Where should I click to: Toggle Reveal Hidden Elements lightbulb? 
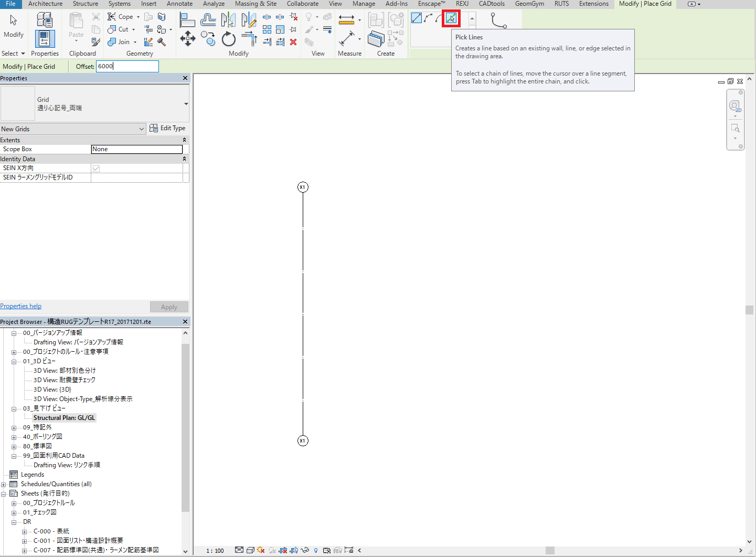316,550
